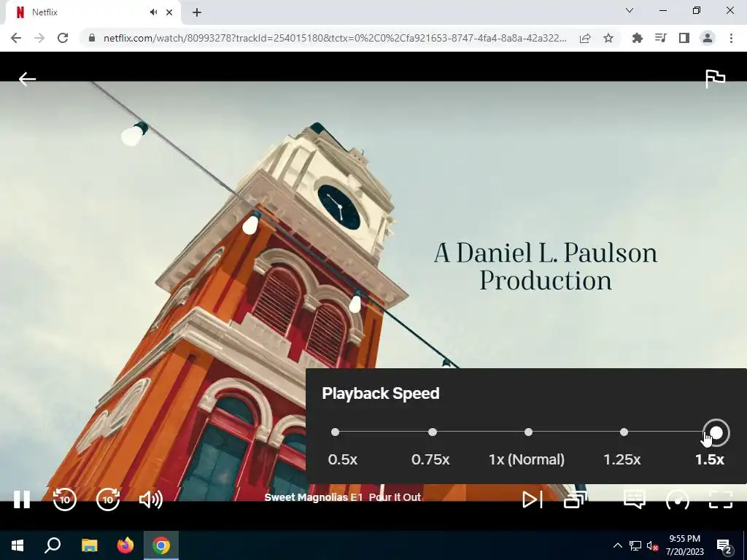Set playback speed to 0.75x
This screenshot has width=747, height=560.
432,432
